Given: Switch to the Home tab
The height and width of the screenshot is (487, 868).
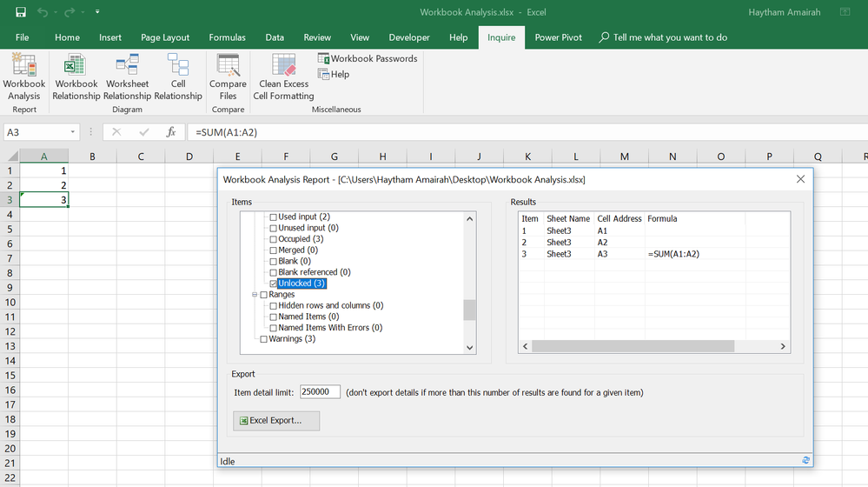Looking at the screenshot, I should coord(67,37).
